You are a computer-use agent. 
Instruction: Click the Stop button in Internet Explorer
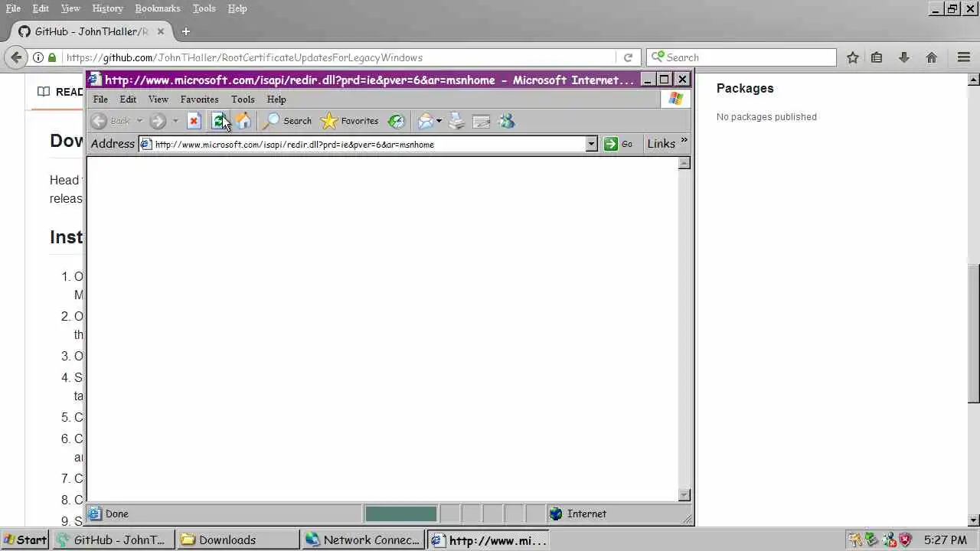pyautogui.click(x=194, y=121)
